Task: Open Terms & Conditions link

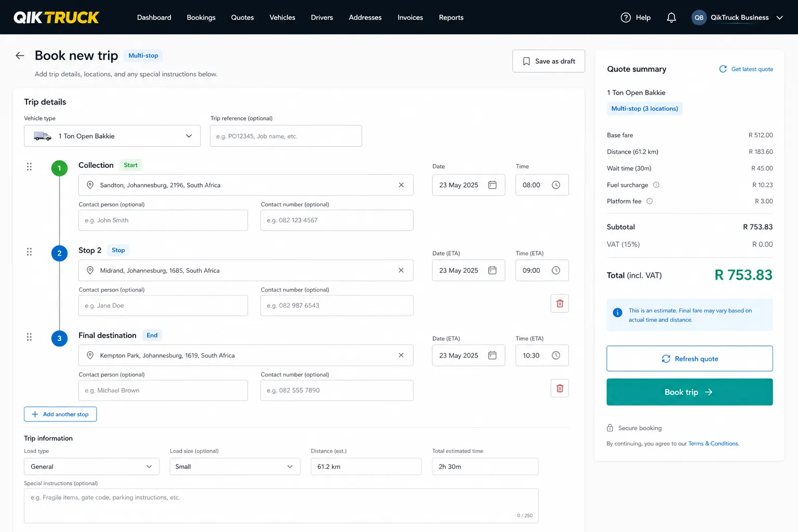Action: pos(713,444)
